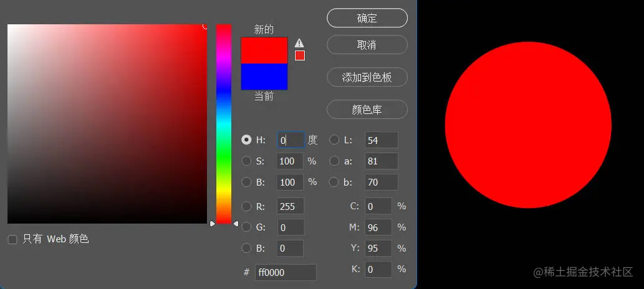Click the a field showing 81
This screenshot has width=644, height=289.
click(382, 161)
